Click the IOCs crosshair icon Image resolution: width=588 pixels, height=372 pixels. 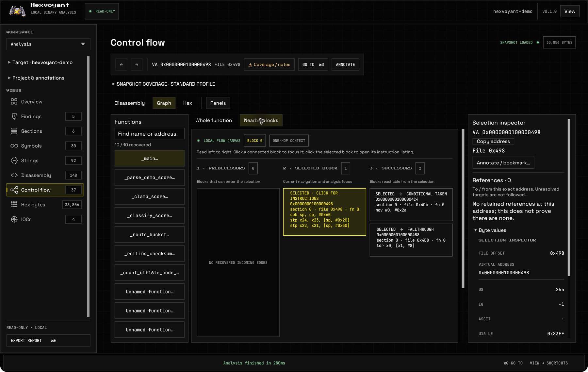[14, 219]
